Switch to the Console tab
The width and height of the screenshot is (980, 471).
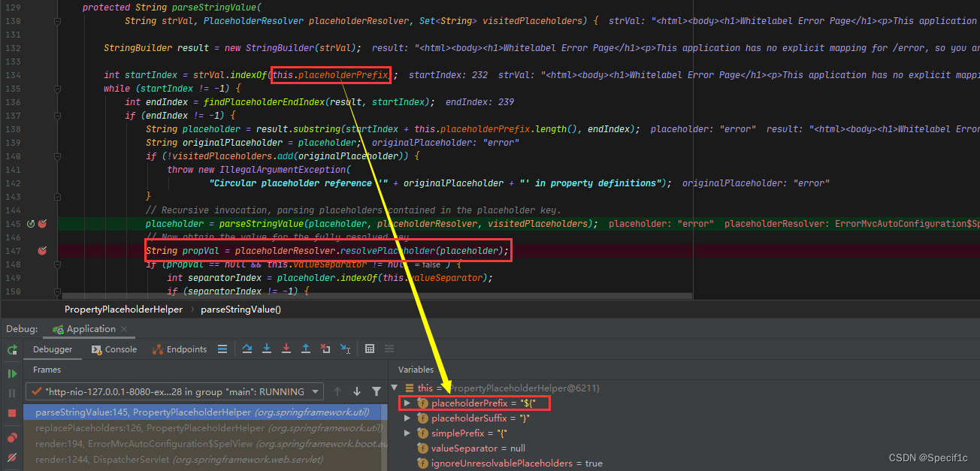tap(114, 349)
